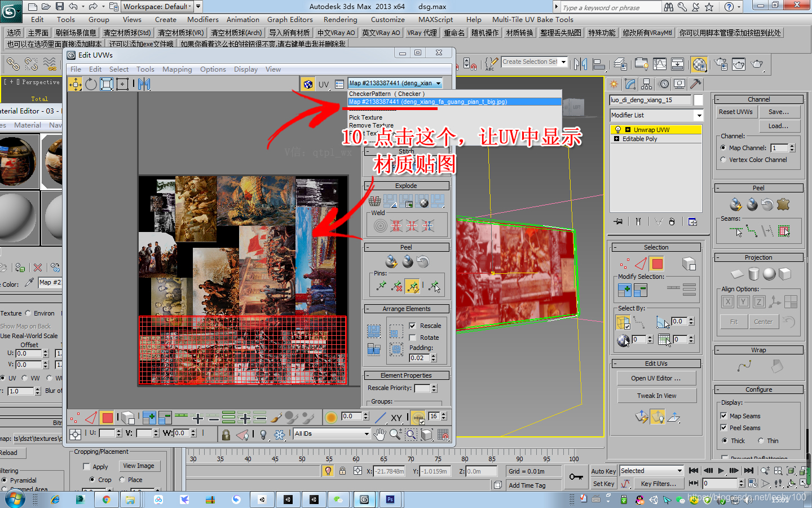Click the Pack Custom arrange elements icon

(x=374, y=331)
